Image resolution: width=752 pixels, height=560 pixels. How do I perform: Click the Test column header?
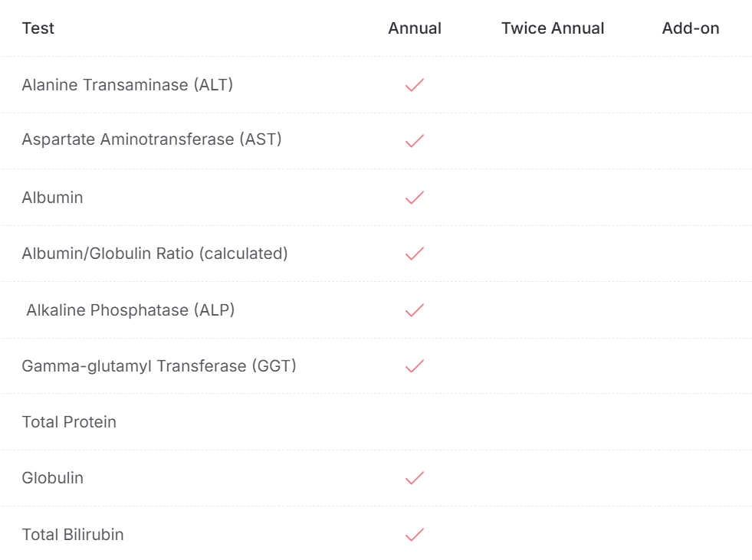point(38,28)
